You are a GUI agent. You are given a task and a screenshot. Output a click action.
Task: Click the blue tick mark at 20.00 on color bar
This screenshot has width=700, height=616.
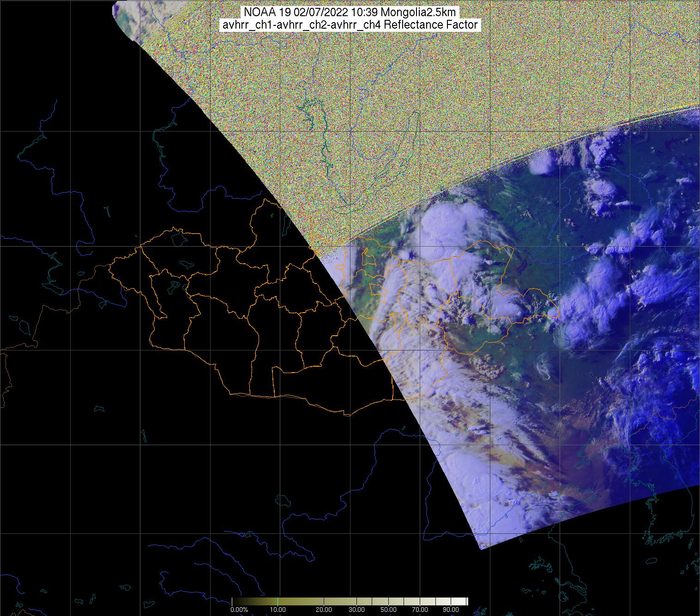(x=324, y=601)
